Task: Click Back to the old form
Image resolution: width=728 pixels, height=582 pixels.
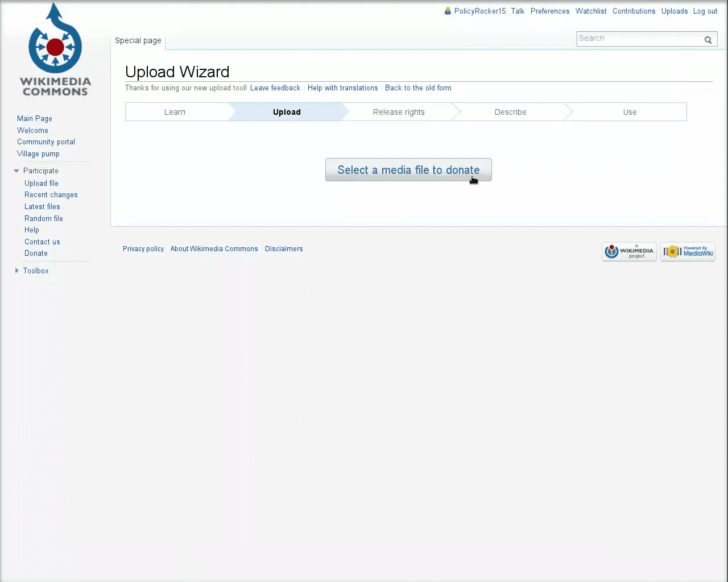Action: pos(418,88)
